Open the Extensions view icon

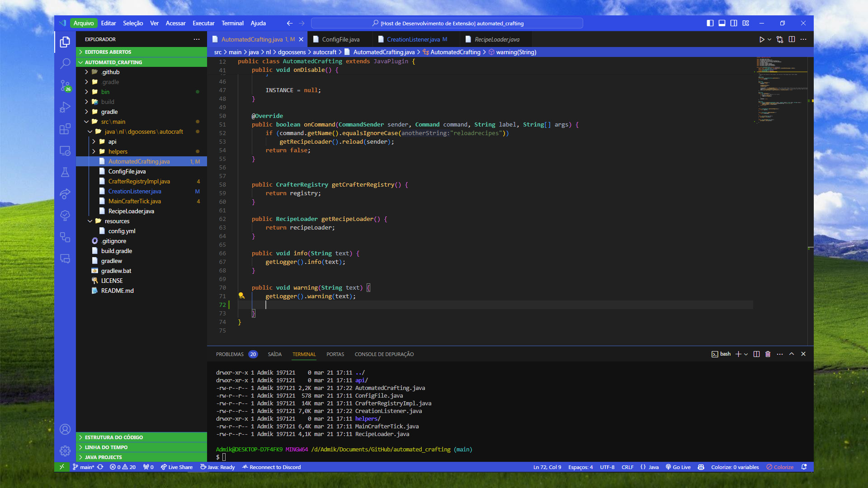[65, 129]
